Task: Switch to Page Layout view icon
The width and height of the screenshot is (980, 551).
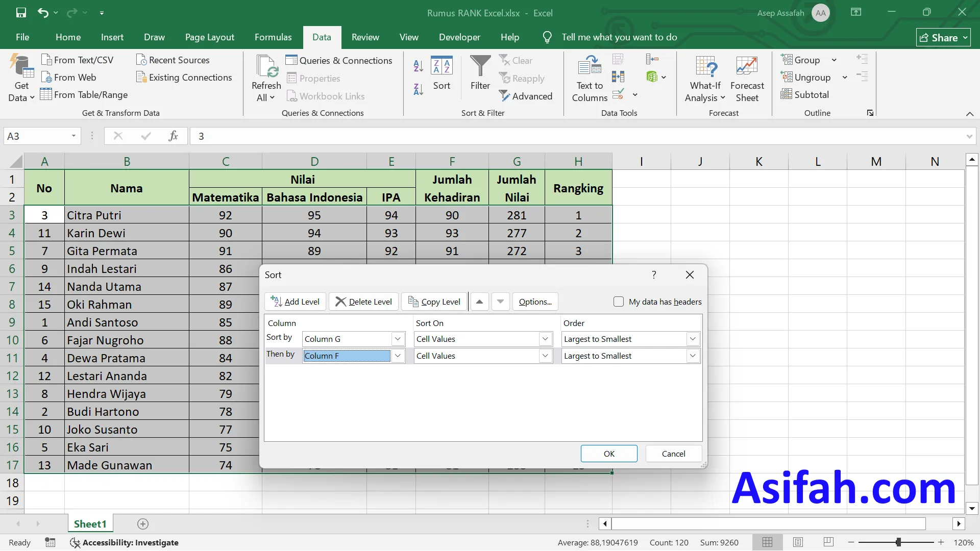Action: [798, 542]
